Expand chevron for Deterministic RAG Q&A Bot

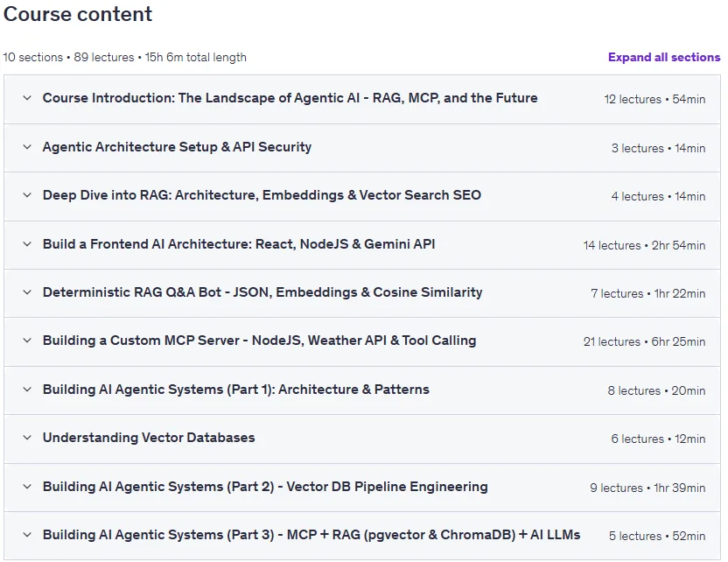point(27,292)
